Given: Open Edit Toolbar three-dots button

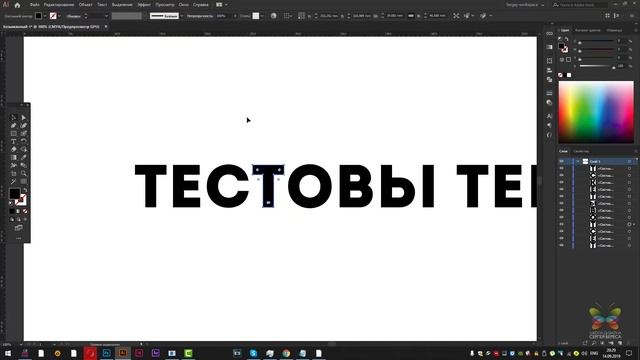Looking at the screenshot, I should (18, 238).
